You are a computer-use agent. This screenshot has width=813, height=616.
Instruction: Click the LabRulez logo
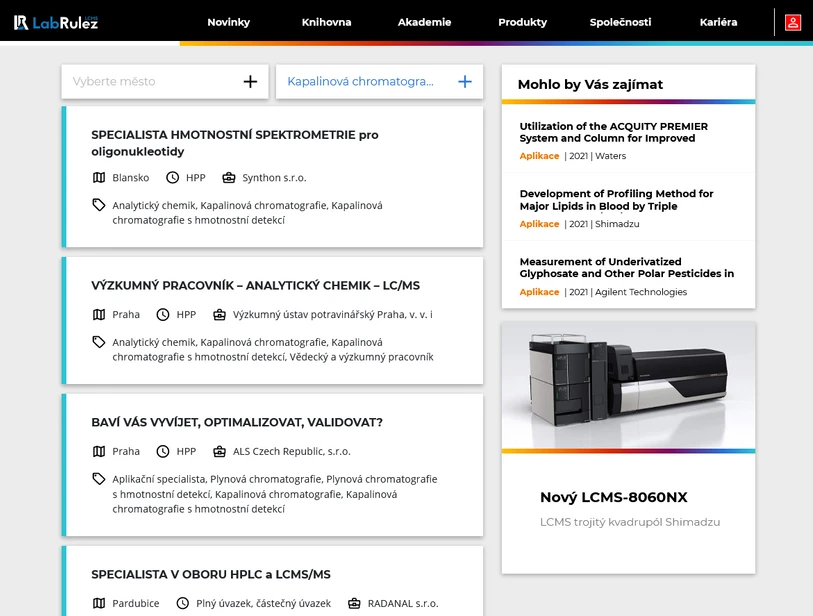56,22
